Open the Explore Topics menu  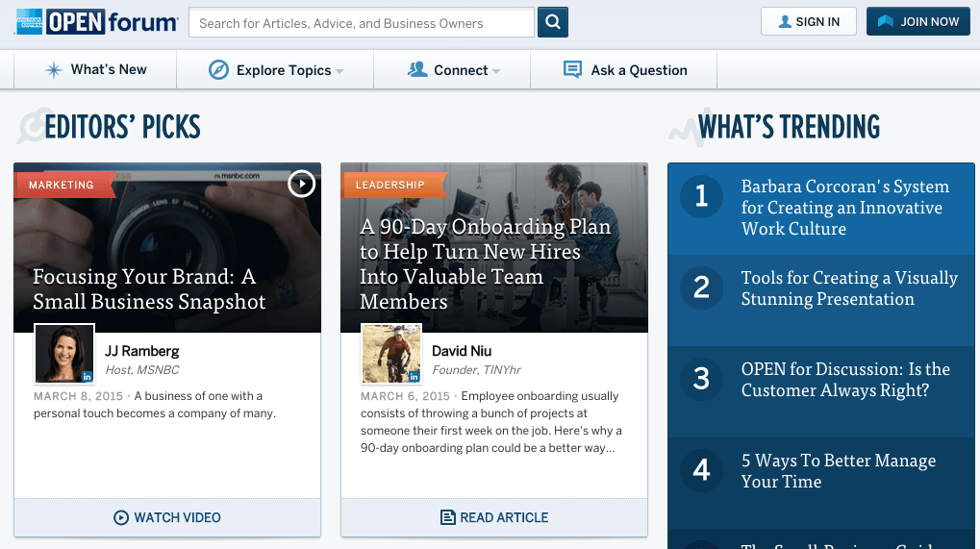275,69
